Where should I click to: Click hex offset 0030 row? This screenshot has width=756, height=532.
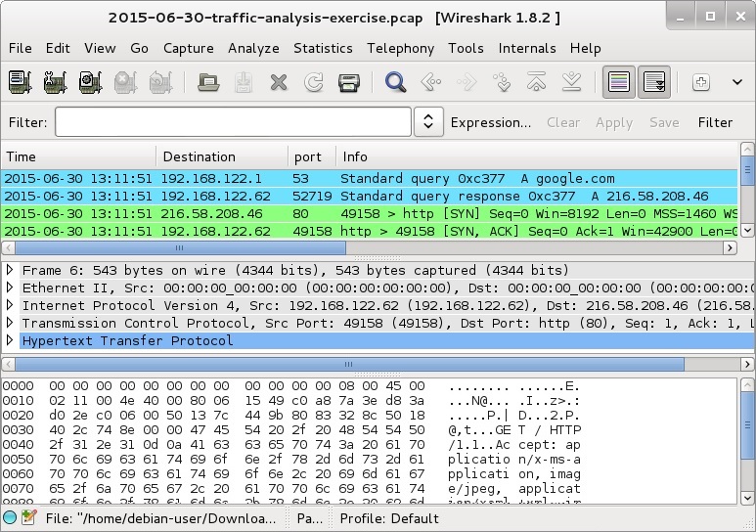[291, 429]
